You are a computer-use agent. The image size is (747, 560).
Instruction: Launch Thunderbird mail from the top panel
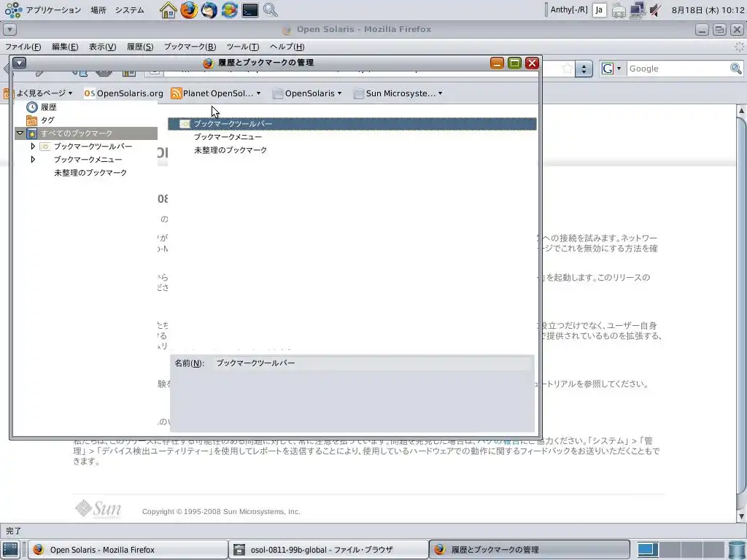click(x=209, y=10)
